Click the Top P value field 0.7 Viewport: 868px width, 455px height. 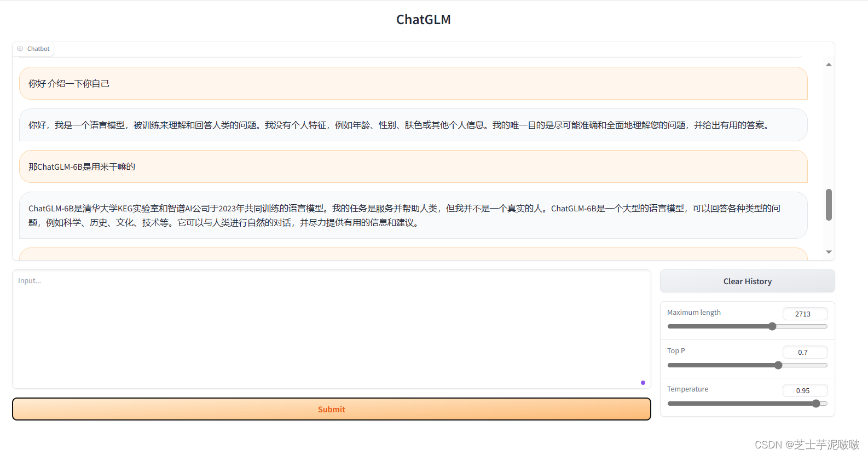[805, 352]
